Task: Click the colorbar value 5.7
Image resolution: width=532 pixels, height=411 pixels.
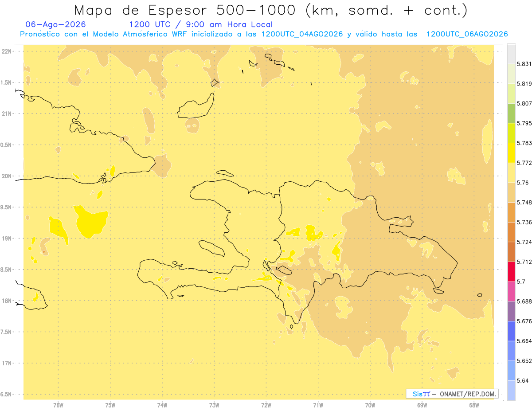Action: point(521,282)
